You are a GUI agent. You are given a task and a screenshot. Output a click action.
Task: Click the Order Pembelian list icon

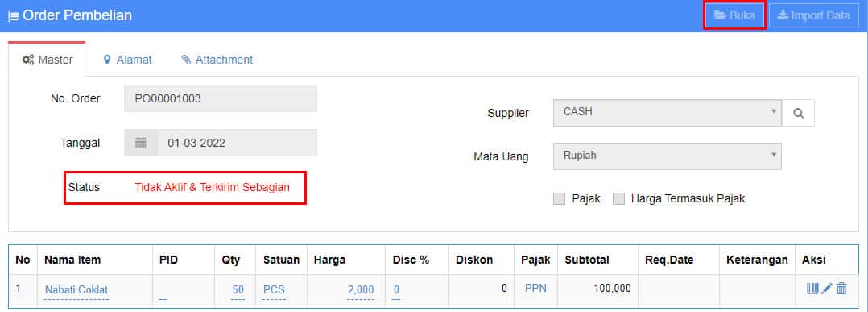click(13, 16)
